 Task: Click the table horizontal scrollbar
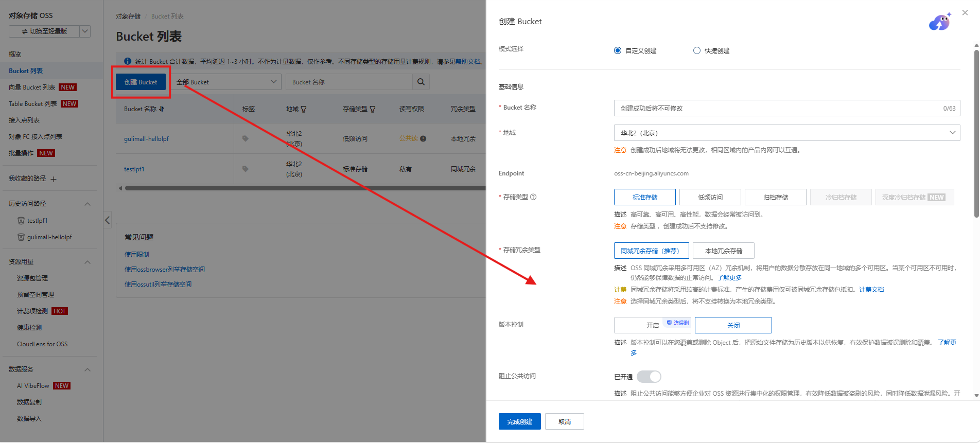pos(305,188)
